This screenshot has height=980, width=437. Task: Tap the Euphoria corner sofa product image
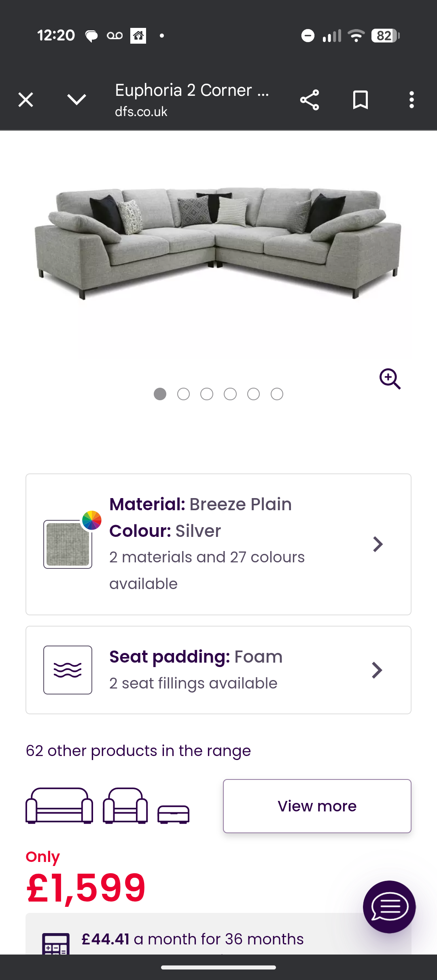218,243
